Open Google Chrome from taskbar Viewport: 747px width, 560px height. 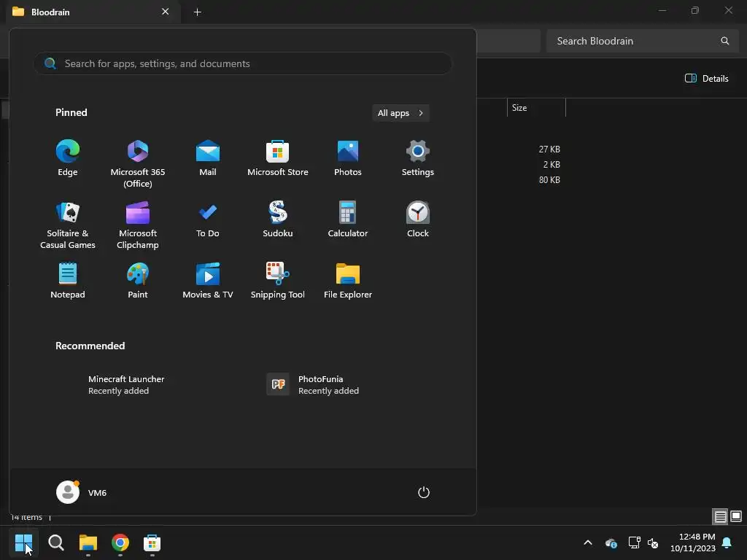(120, 542)
